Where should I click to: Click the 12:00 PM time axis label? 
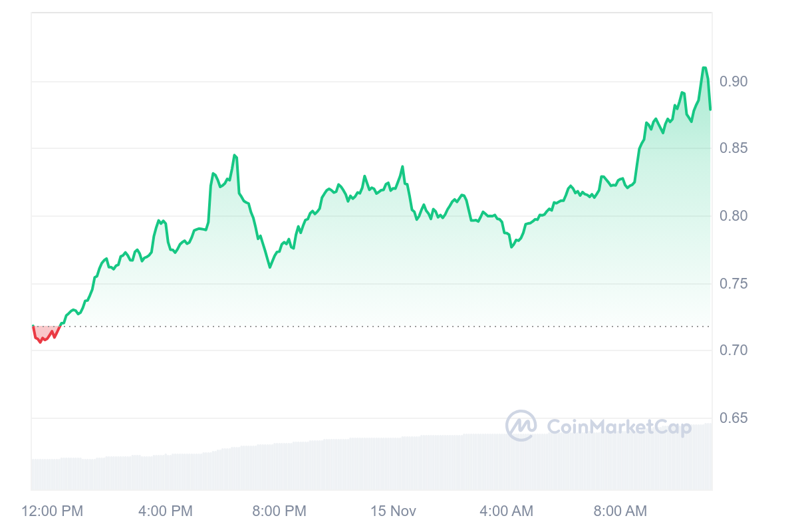pyautogui.click(x=53, y=511)
